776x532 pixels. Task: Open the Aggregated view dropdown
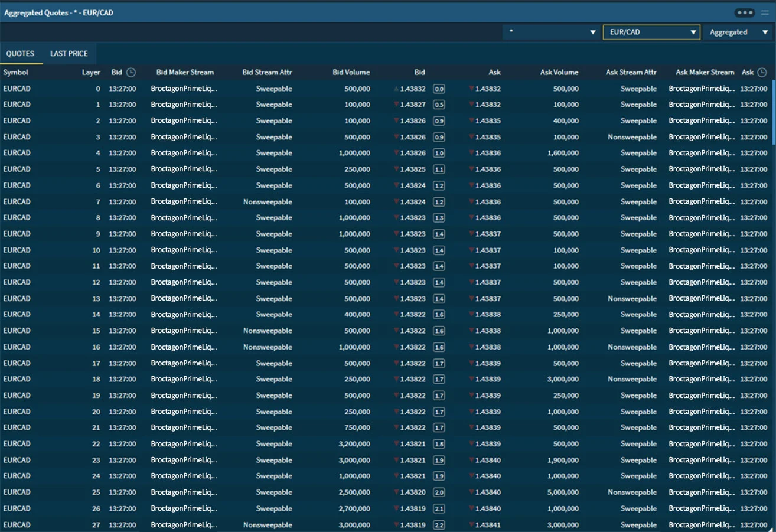tap(739, 32)
